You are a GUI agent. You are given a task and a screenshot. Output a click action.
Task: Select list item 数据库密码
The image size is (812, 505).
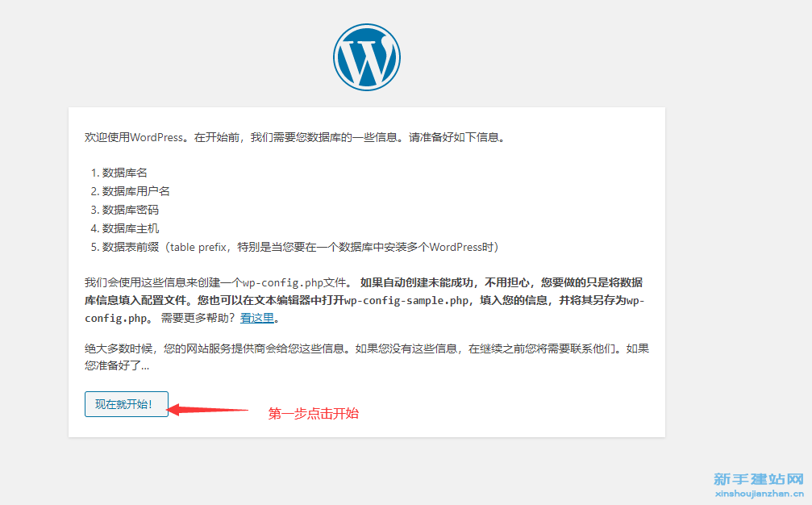coord(130,210)
